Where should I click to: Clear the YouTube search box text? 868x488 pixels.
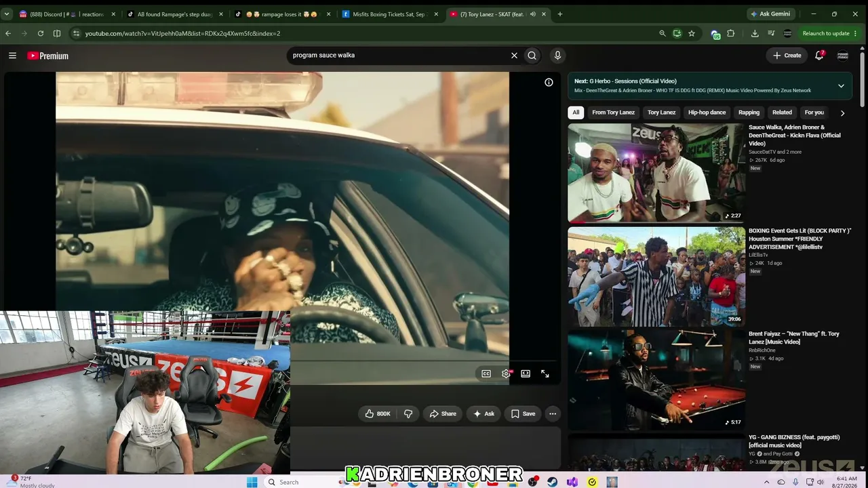[x=514, y=56]
